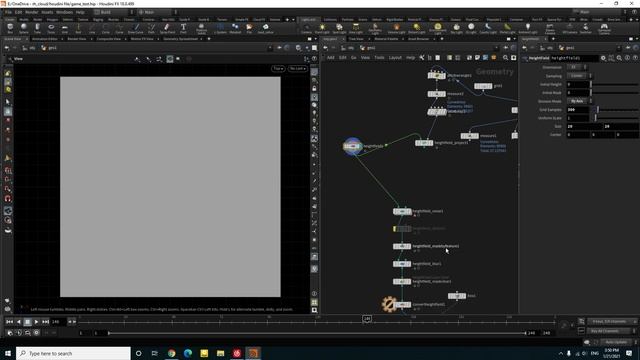Viewport: 640px width, 360px height.
Task: Add a Sky Light from shelf
Action: point(456,28)
